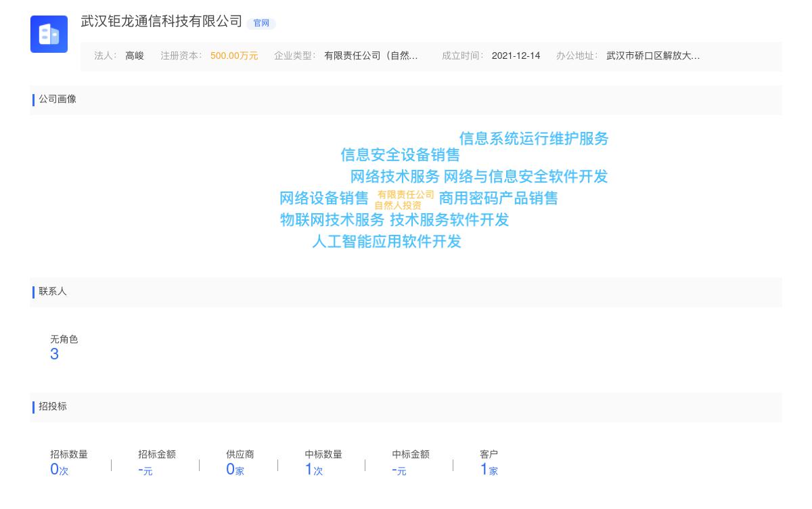
Task: Select tag 商用密码产品销售
Action: click(499, 198)
